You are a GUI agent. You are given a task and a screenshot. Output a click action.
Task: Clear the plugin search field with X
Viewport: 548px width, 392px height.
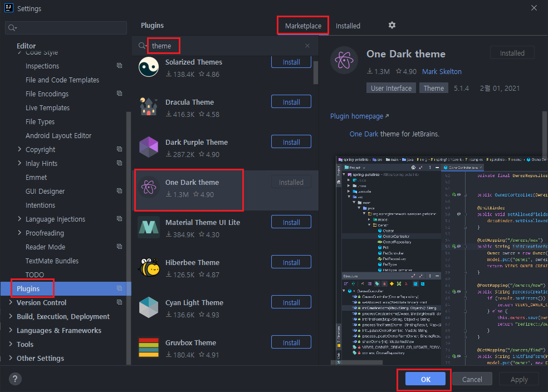307,46
